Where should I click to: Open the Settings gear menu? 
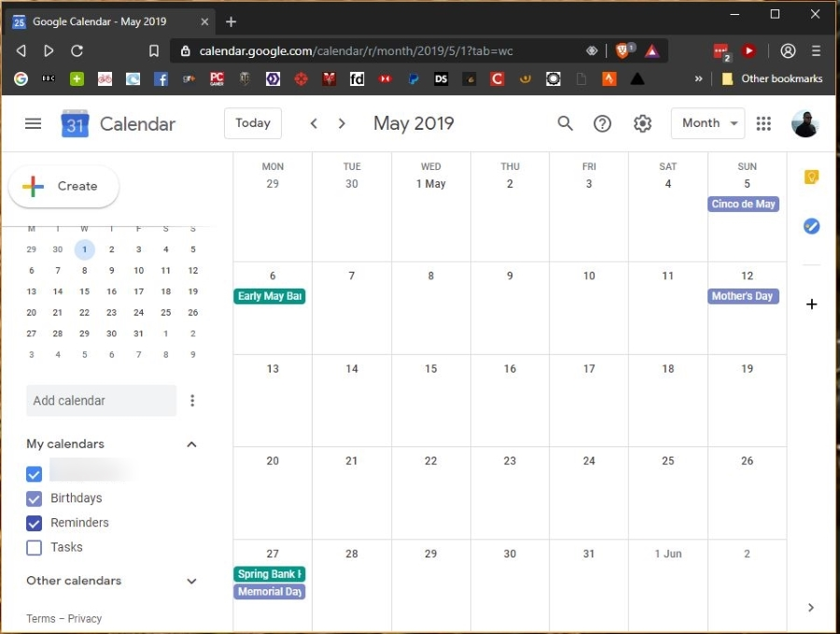(x=642, y=124)
